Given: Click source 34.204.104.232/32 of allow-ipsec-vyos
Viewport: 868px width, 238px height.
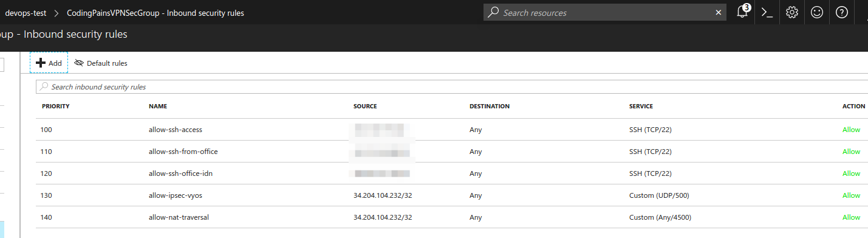Looking at the screenshot, I should (x=383, y=195).
